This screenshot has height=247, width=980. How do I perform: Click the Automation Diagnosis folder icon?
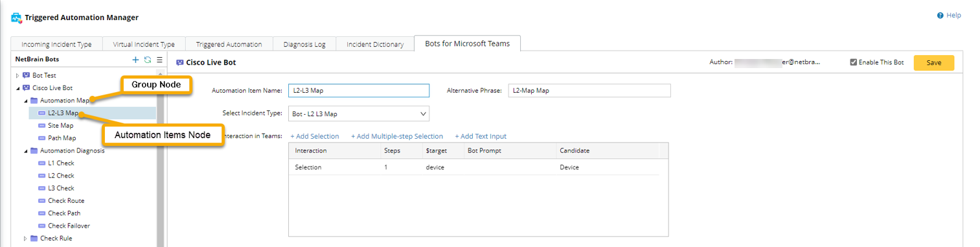(x=34, y=150)
